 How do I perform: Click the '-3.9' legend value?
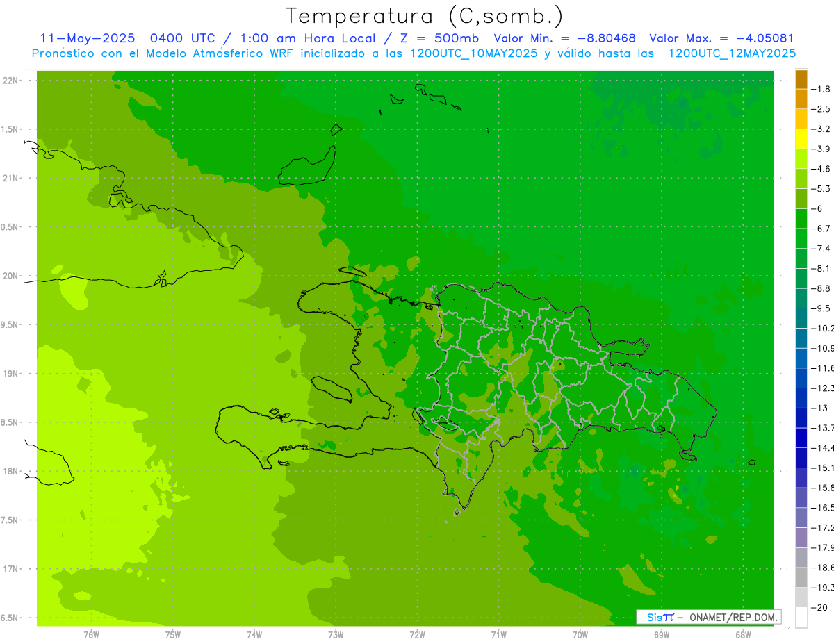821,149
